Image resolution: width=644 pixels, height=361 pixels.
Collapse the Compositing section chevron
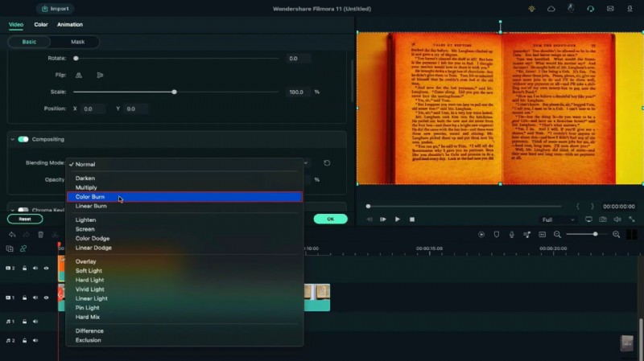coord(13,139)
